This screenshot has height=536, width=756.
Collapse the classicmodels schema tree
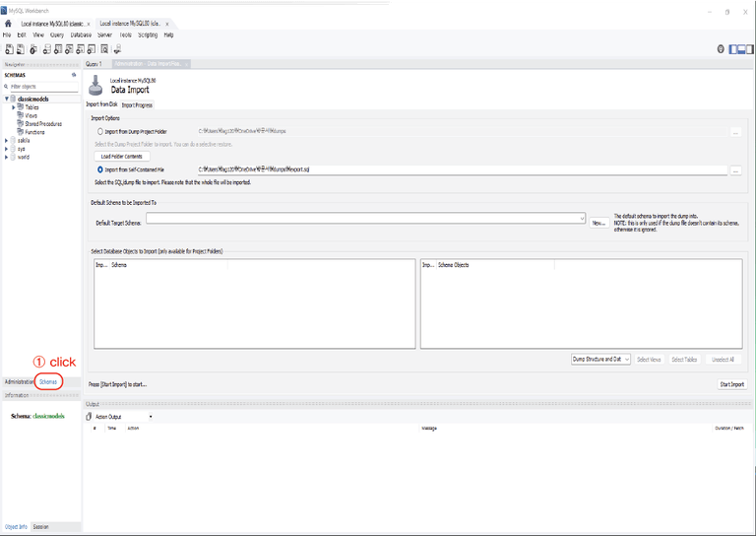7,99
